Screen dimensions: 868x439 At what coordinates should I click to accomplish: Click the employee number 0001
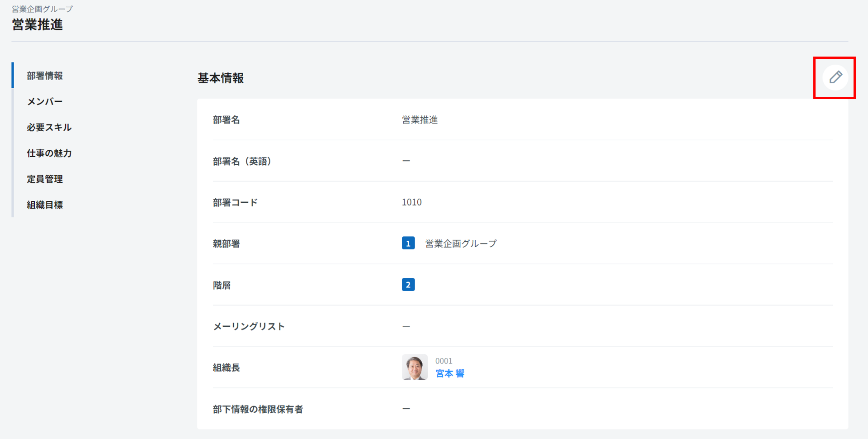tap(443, 361)
